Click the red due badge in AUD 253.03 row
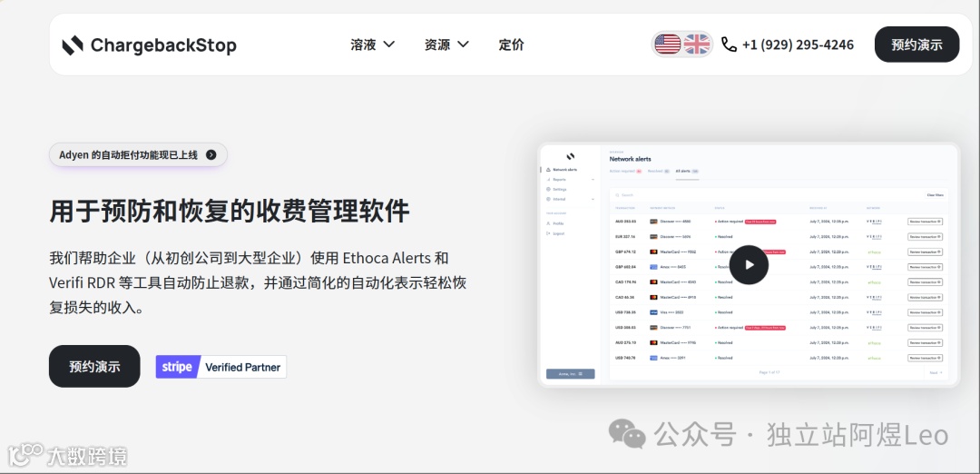This screenshot has height=474, width=980. (760, 222)
